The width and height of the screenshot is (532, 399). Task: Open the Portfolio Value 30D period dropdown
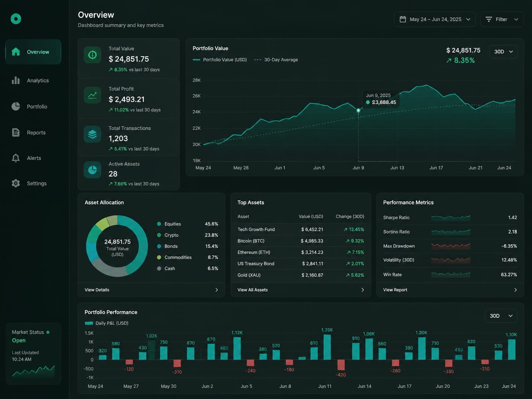pyautogui.click(x=503, y=51)
